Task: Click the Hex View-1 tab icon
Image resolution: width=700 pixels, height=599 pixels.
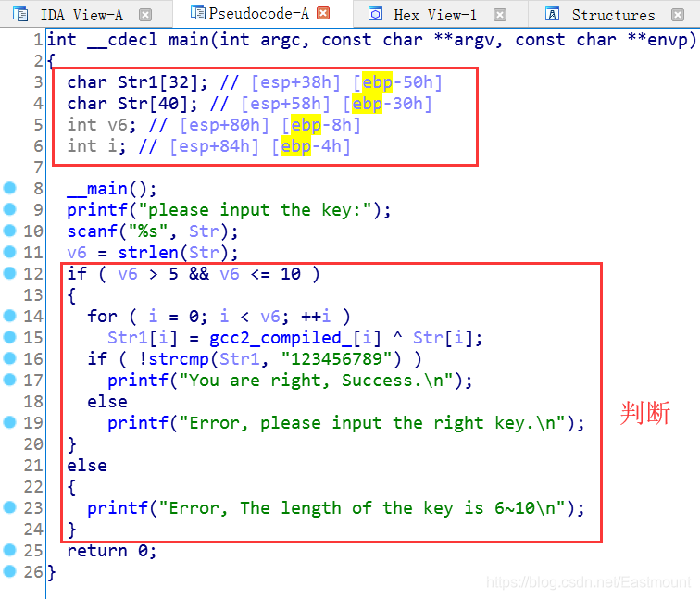Action: pyautogui.click(x=375, y=14)
